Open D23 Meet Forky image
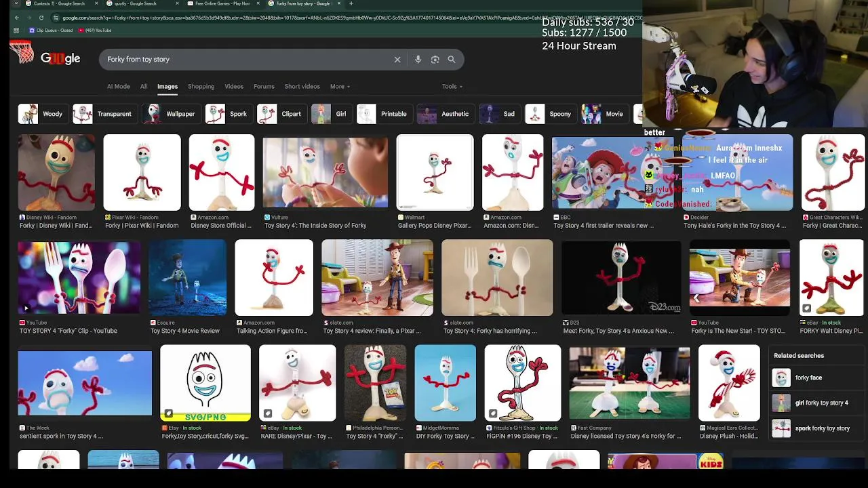 coord(621,278)
